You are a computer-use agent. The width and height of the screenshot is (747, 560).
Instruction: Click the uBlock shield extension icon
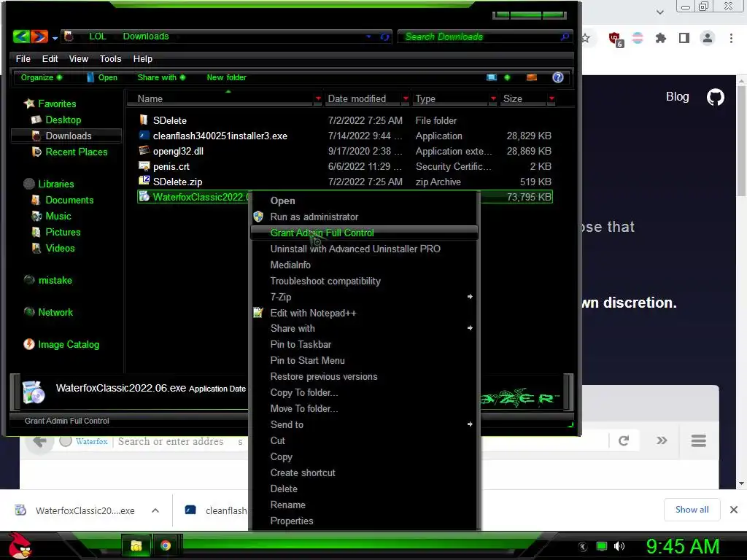(x=616, y=39)
